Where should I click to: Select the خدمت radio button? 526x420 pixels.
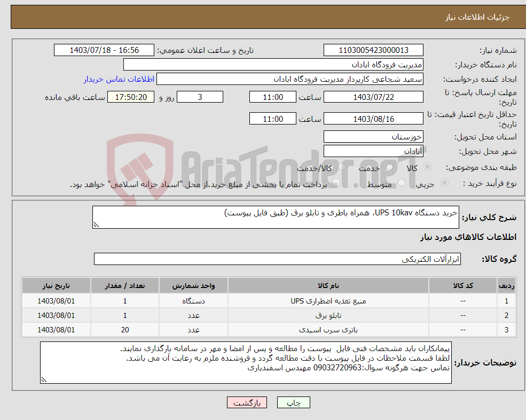pos(390,167)
